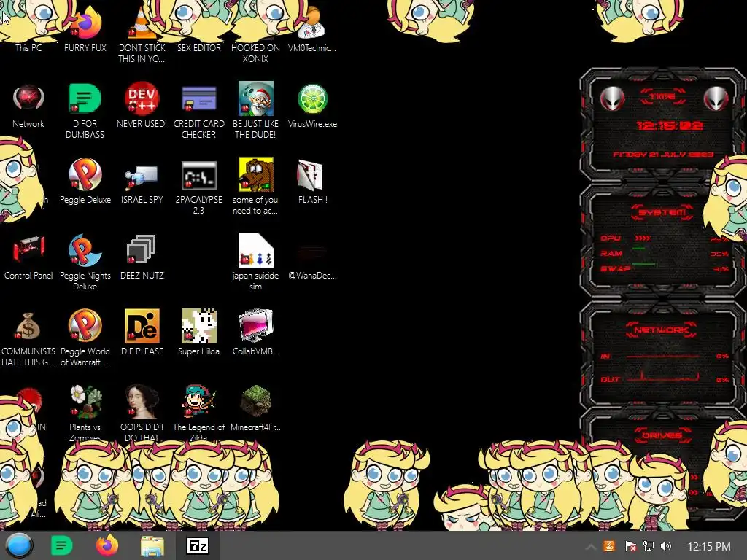
Task: Select the DIE PLEASE shortcut
Action: [142, 332]
